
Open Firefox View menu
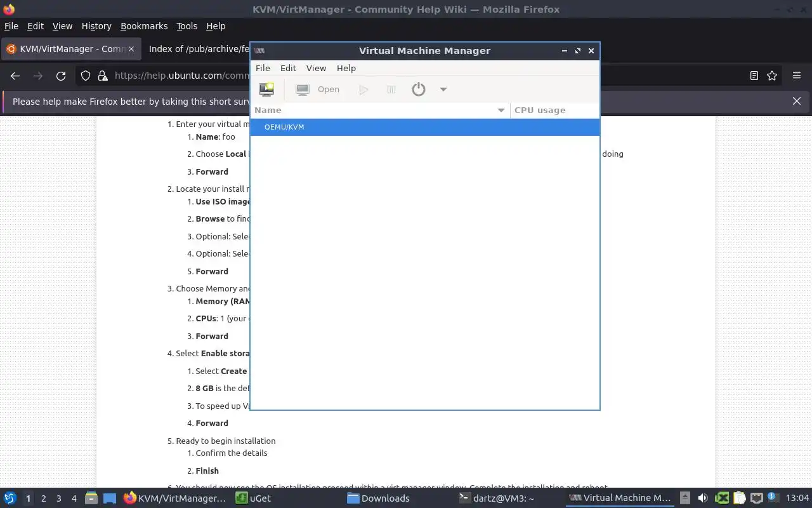(x=62, y=26)
